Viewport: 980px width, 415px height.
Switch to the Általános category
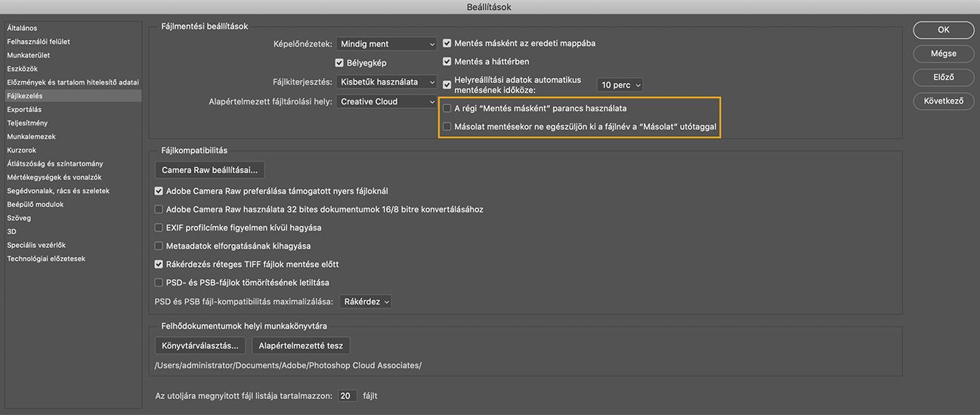pos(22,28)
